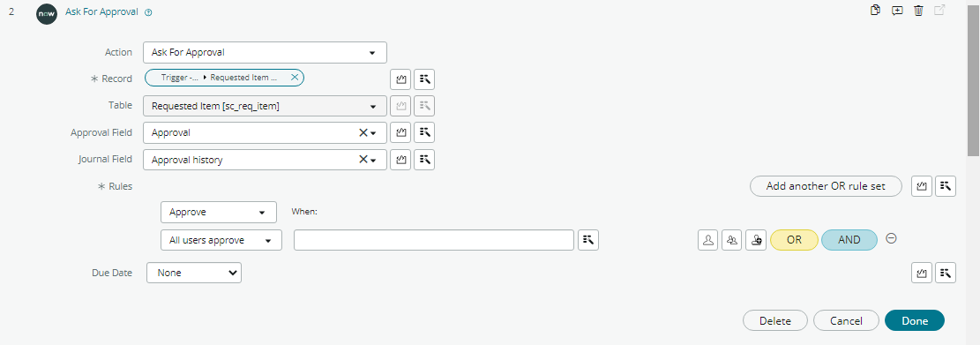Click the Done button

coord(915,320)
